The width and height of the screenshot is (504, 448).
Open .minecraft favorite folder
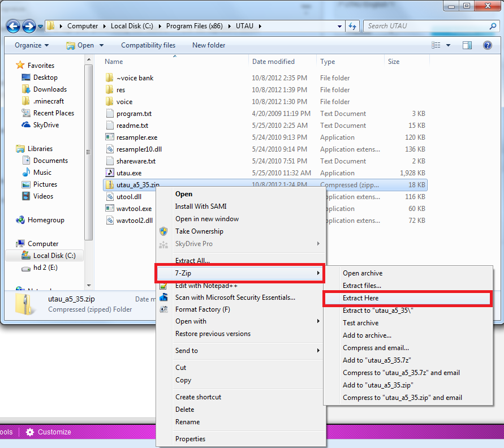[43, 101]
